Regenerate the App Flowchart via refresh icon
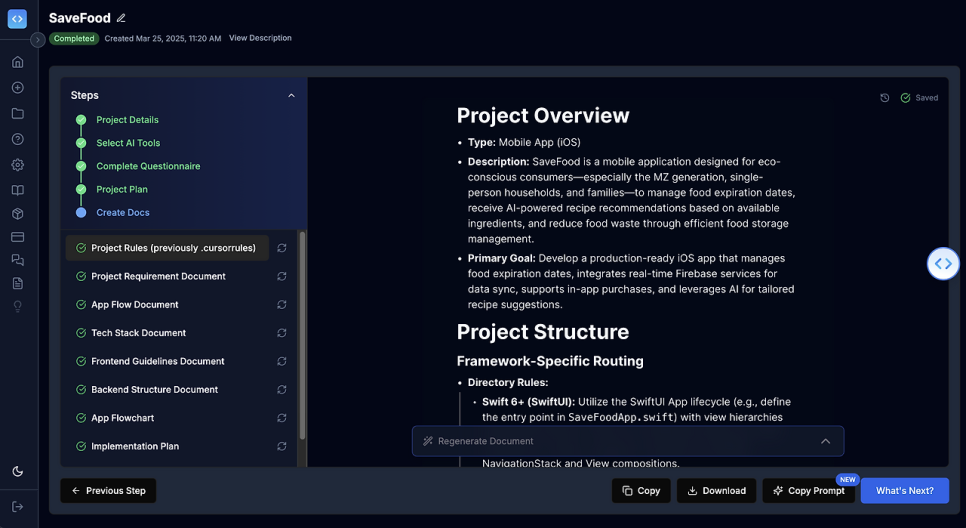This screenshot has height=528, width=966. tap(282, 418)
